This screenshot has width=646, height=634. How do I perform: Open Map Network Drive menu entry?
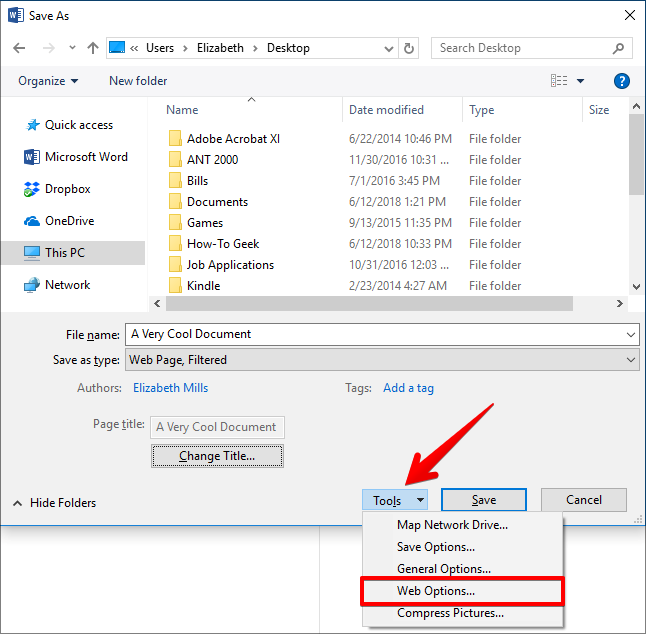[x=452, y=525]
